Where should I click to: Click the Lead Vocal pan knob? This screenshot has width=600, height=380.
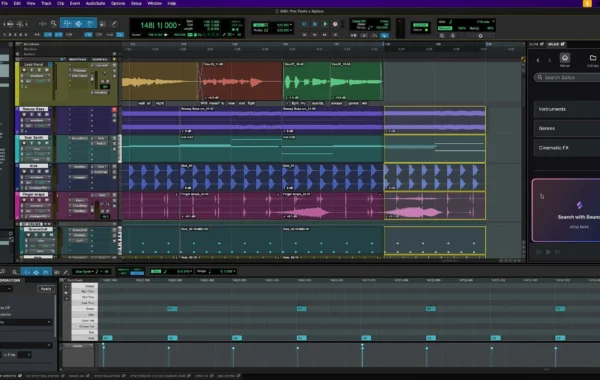[x=105, y=73]
